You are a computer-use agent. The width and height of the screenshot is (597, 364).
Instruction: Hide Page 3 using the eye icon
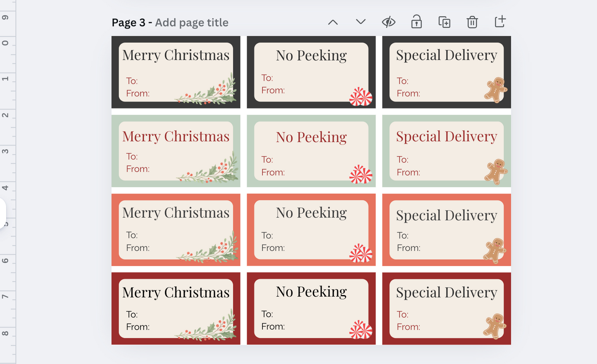[389, 22]
